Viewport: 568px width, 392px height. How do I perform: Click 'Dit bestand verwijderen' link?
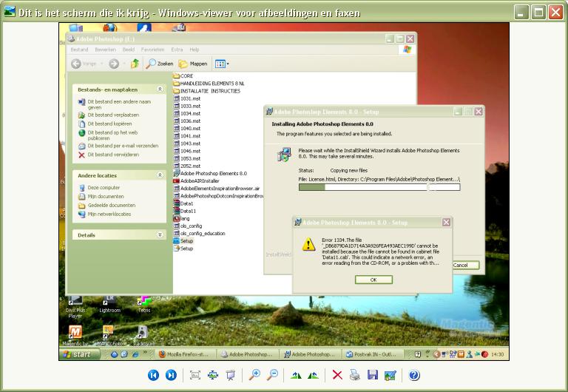(x=113, y=155)
